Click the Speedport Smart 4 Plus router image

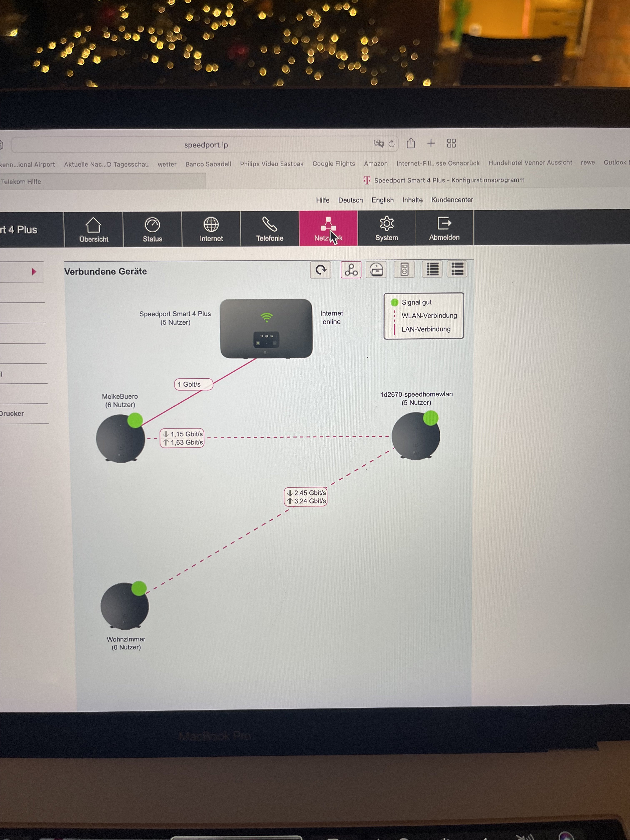pyautogui.click(x=266, y=329)
